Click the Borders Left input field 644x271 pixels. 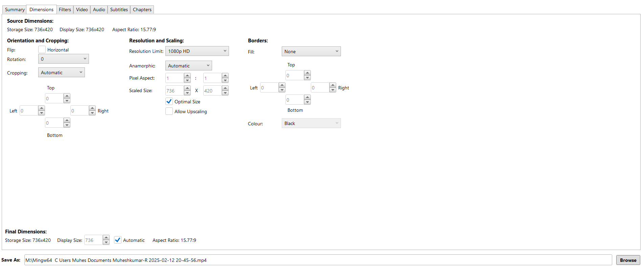pyautogui.click(x=270, y=87)
